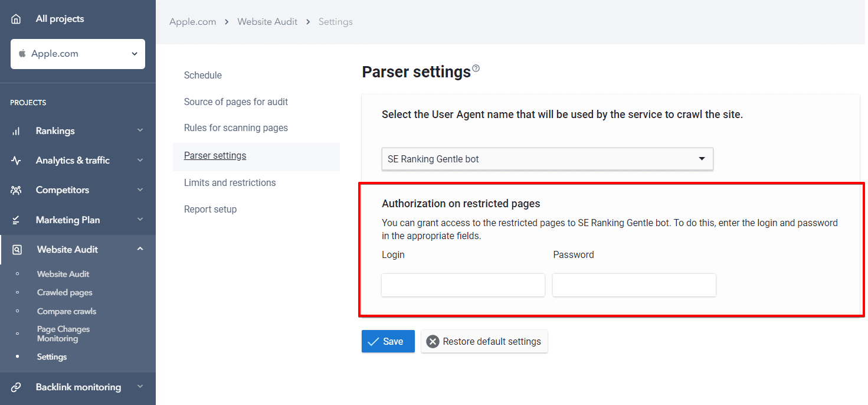Click Settings in the breadcrumb trail

pyautogui.click(x=336, y=22)
